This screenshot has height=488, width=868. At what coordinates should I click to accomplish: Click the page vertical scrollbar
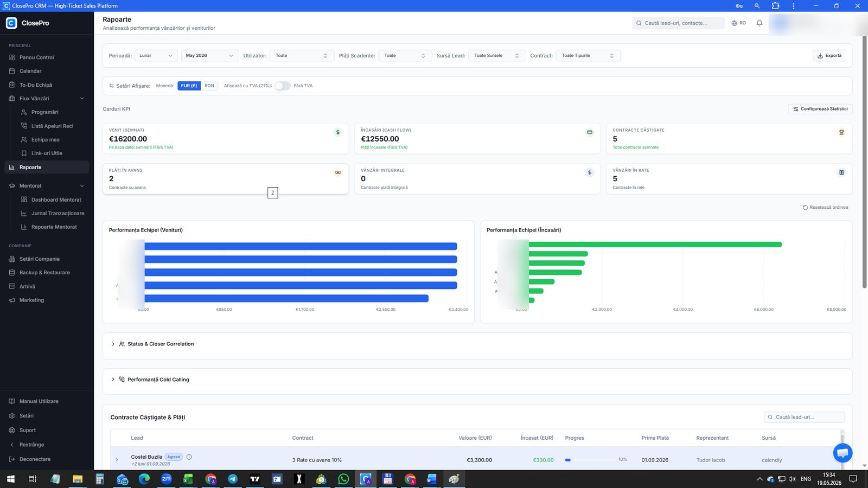[864, 162]
